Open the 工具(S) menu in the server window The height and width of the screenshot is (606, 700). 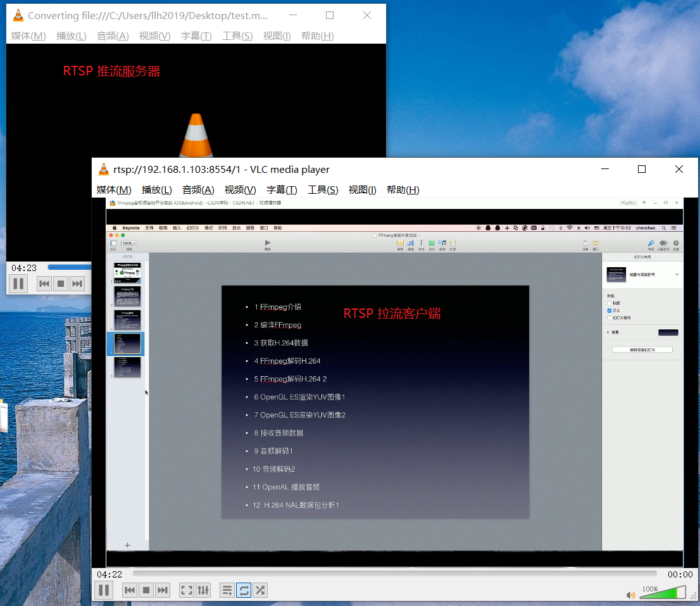pos(237,36)
